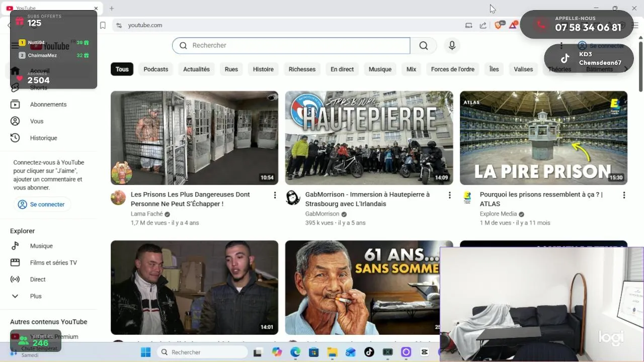644x362 pixels.
Task: Open title GabMorrison Immersion à Hautepierre
Action: pos(367,199)
